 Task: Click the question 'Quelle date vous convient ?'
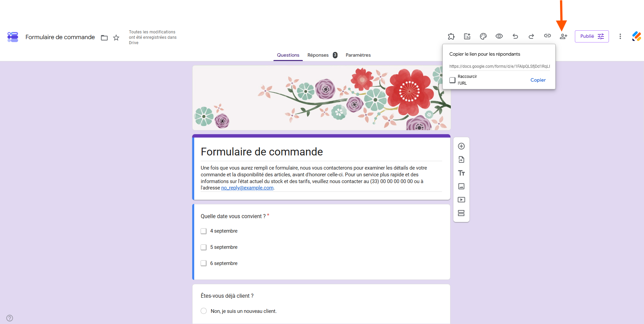[x=233, y=216]
